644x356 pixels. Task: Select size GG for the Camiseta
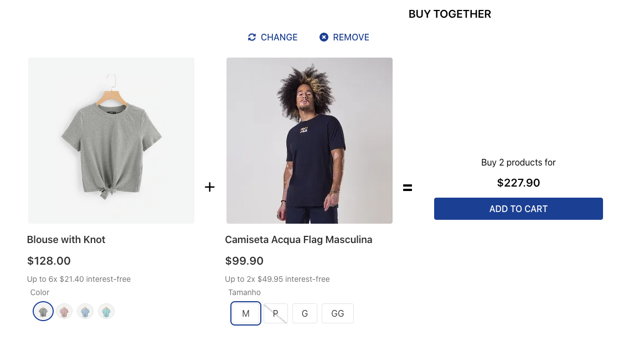[338, 313]
